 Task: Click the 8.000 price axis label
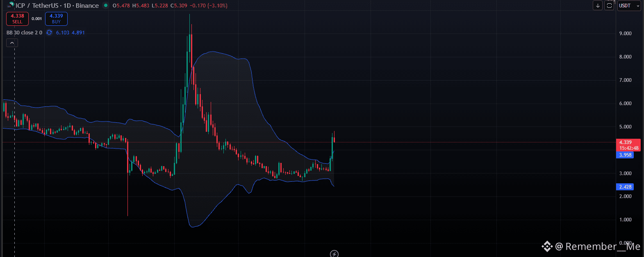[625, 57]
